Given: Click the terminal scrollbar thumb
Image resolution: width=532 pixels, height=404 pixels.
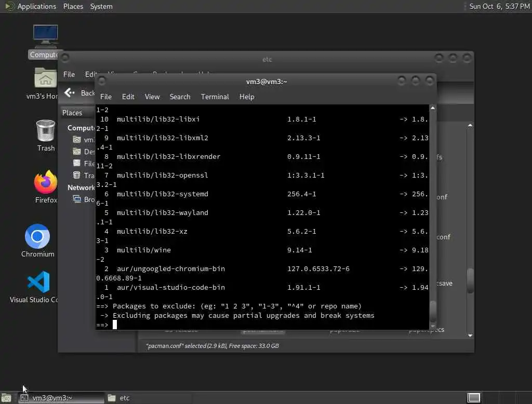Looking at the screenshot, I should click(x=433, y=312).
